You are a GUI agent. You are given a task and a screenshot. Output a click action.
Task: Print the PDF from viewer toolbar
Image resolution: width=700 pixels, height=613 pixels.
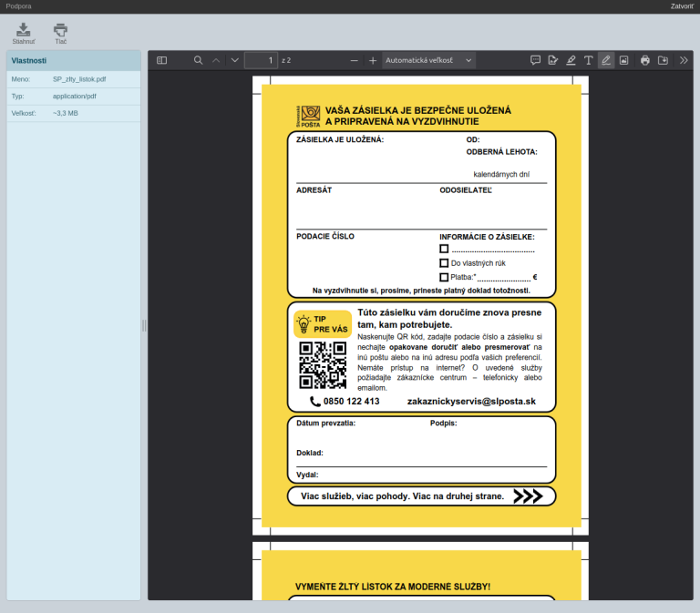[x=645, y=60]
